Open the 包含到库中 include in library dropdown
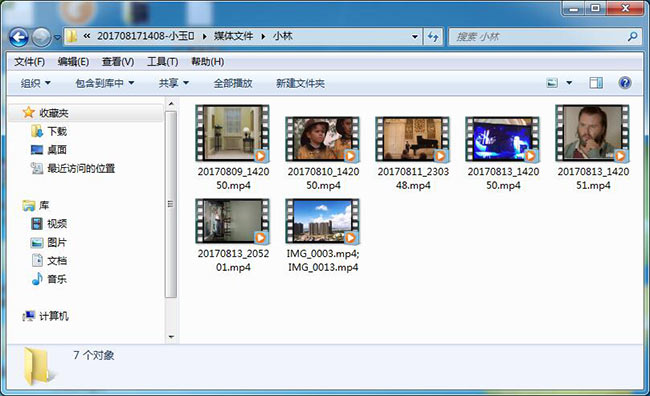 [x=104, y=83]
